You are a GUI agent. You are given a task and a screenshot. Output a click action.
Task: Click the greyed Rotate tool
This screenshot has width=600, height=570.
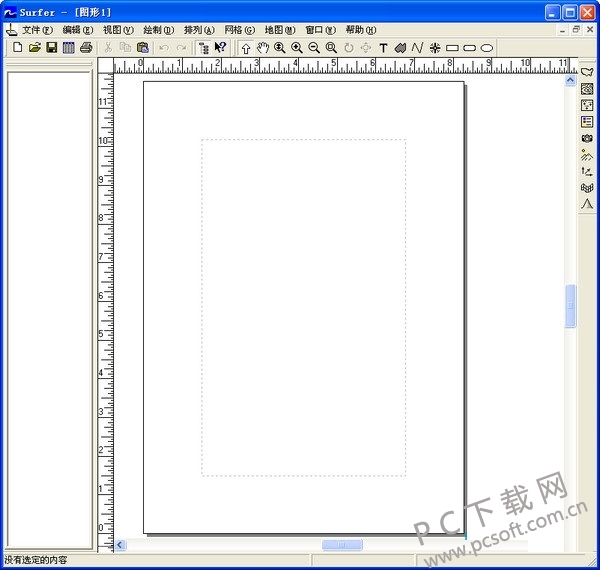point(349,48)
